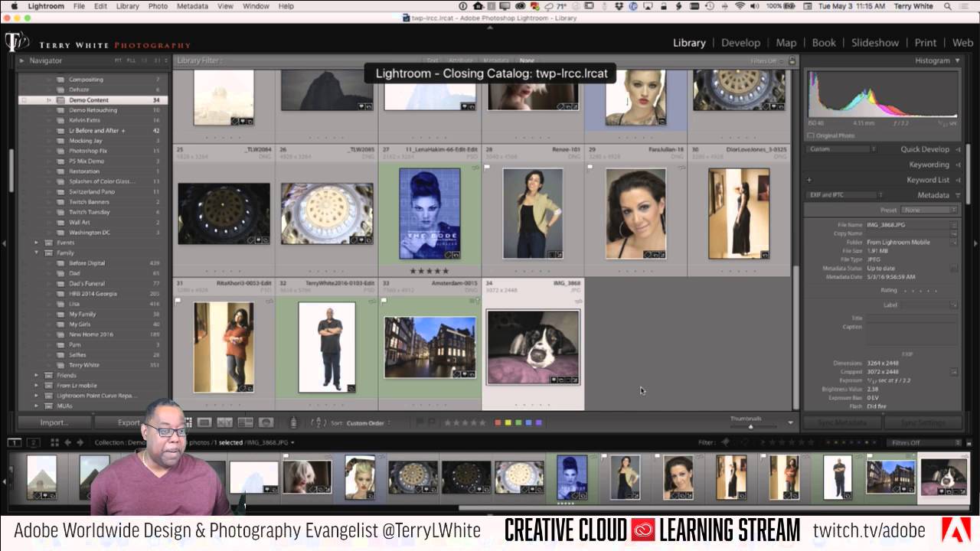The height and width of the screenshot is (551, 980).
Task: Open the metadata Preset None dropdown
Action: 929,210
